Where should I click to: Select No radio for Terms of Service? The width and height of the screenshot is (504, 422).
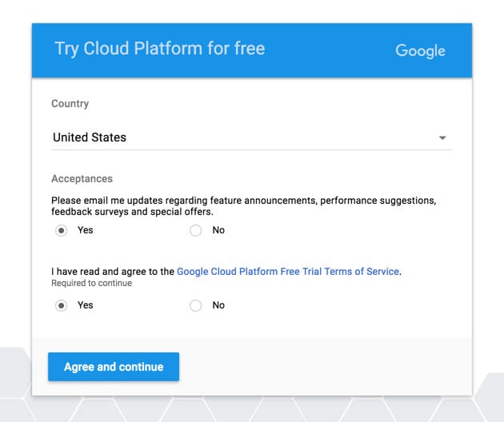coord(195,305)
